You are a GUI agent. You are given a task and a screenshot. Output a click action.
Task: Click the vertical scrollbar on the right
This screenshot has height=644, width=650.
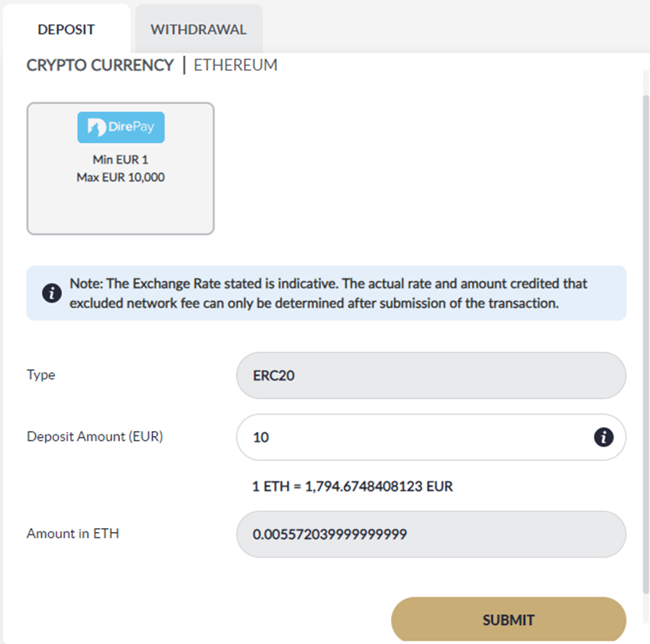click(645, 344)
